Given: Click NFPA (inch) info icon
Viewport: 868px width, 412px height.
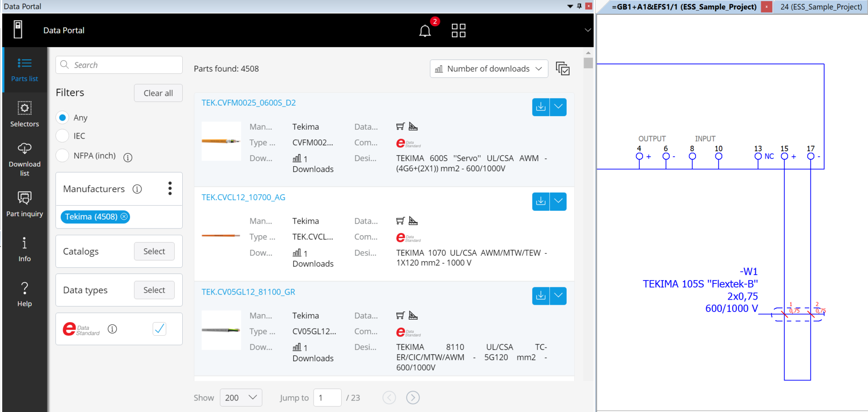Looking at the screenshot, I should [128, 157].
